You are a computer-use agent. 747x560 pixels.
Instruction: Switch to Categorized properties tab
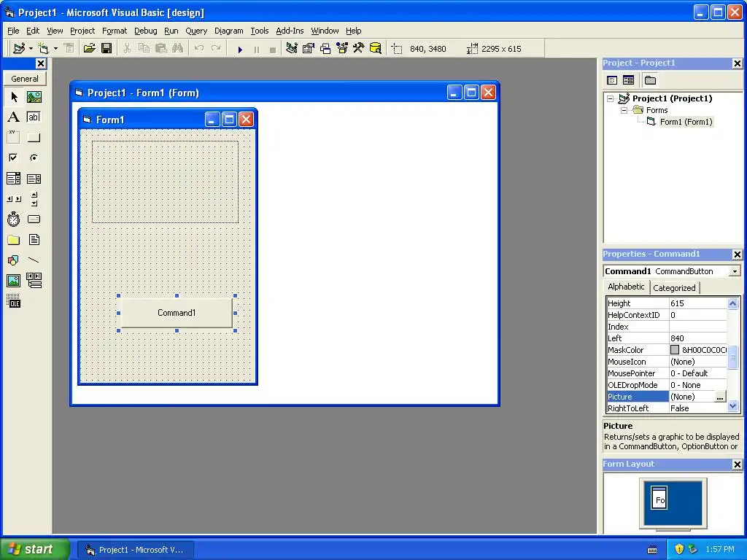point(674,288)
